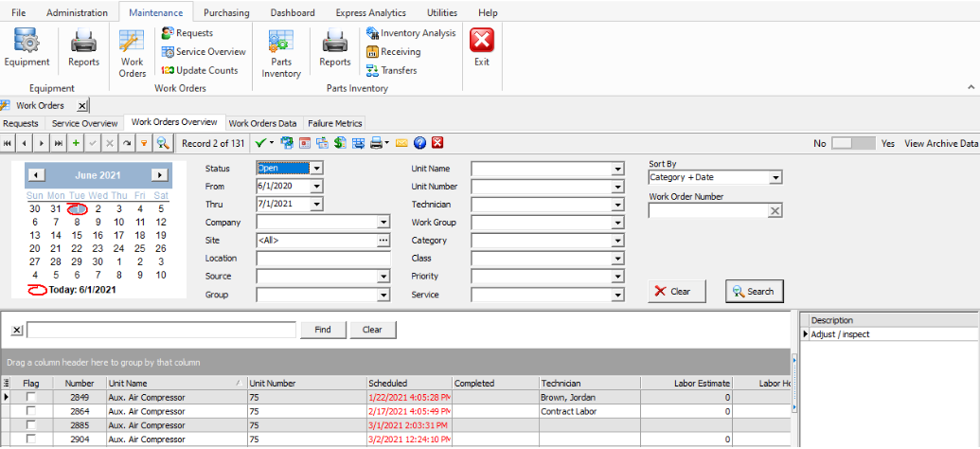
Task: Go to first record
Action: 8,143
